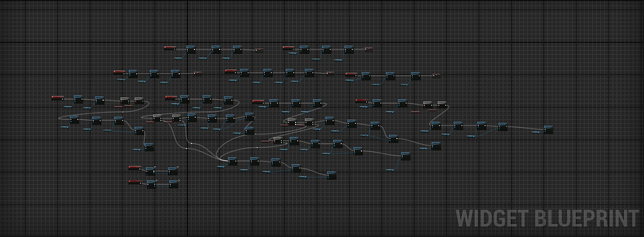The width and height of the screenshot is (644, 237).
Task: Click the last blue node of the bottommost chain
Action: pos(173,184)
